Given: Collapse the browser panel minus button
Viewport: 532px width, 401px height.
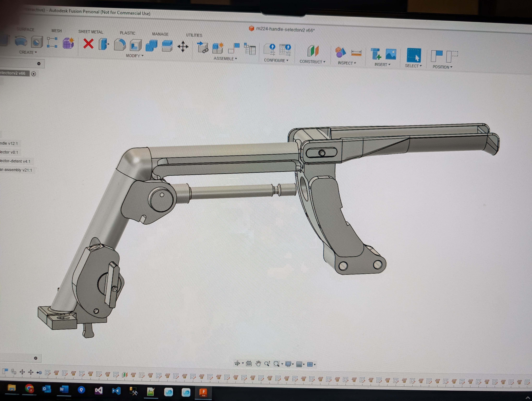Looking at the screenshot, I should [39, 64].
